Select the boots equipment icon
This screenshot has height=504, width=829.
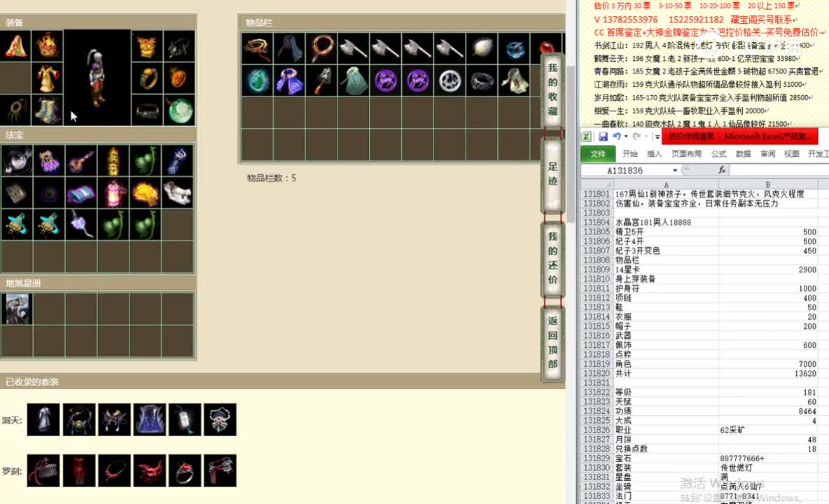[48, 111]
